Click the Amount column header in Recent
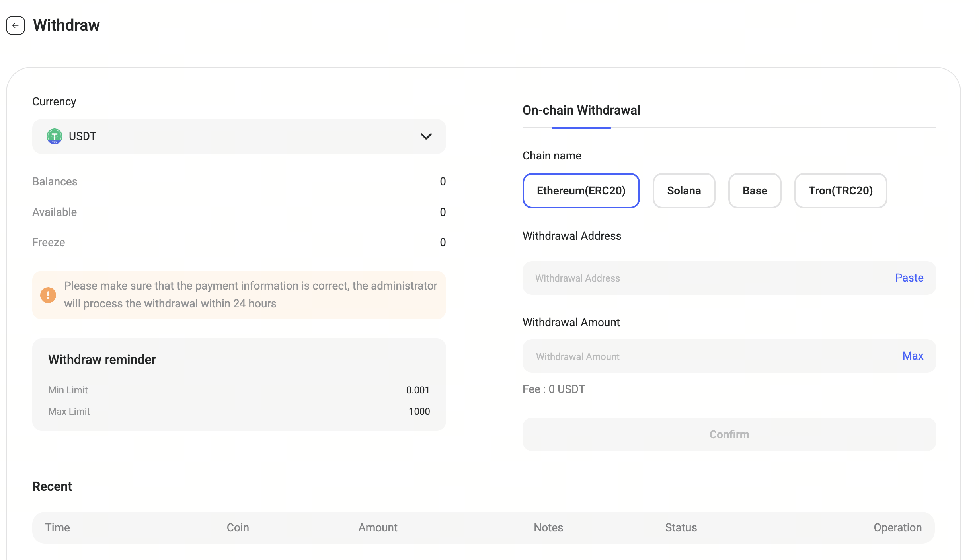This screenshot has height=560, width=979. pyautogui.click(x=378, y=527)
